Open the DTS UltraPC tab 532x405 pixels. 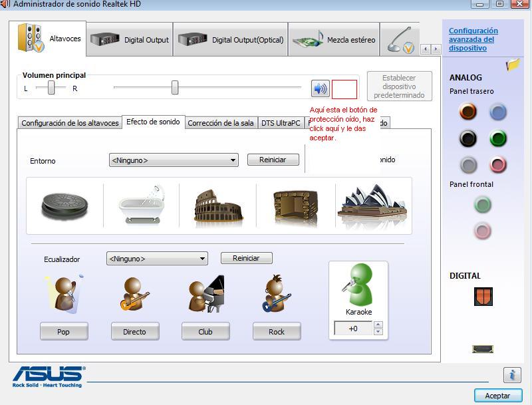click(281, 123)
